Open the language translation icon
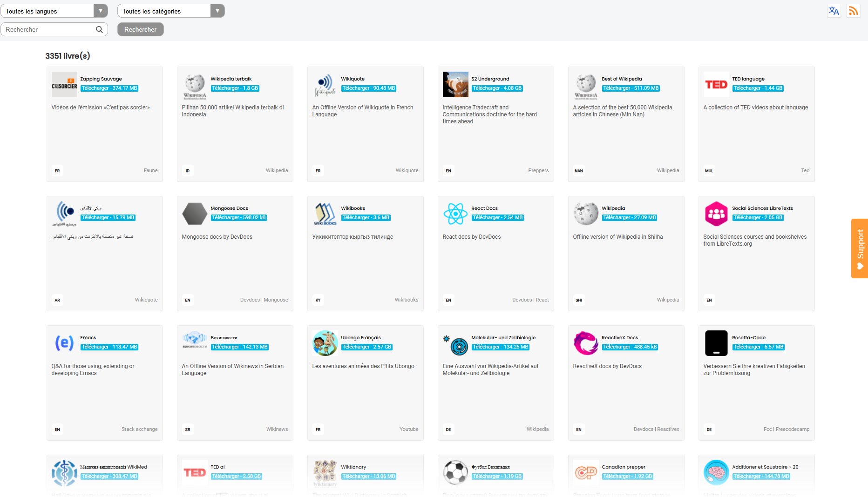868x497 pixels. pos(834,11)
